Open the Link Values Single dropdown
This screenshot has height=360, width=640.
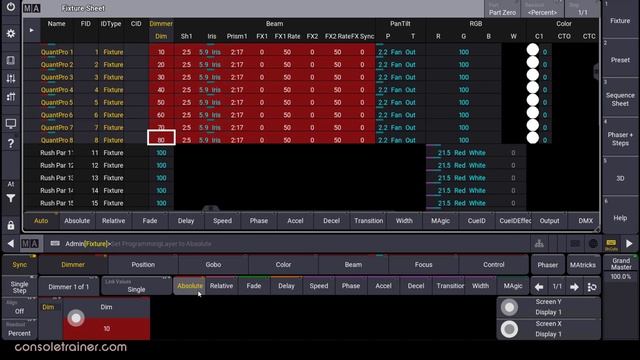136,286
